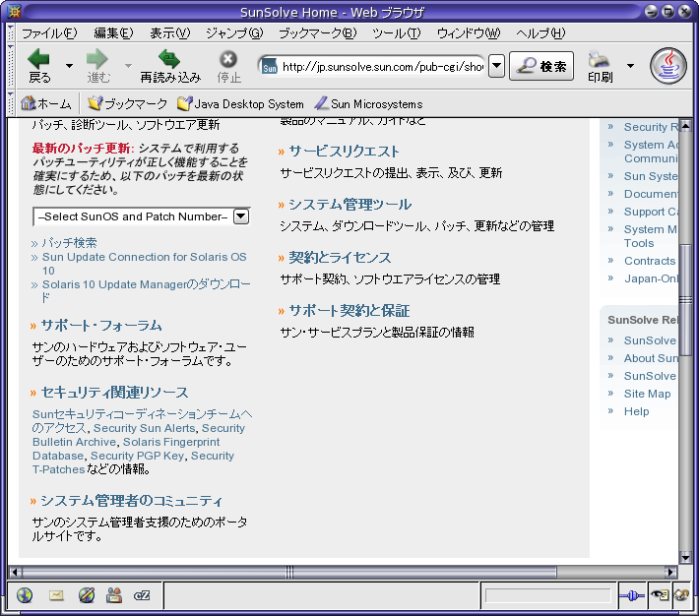Open the セキュリティ関連リソース heading link
The image size is (699, 616).
click(114, 393)
